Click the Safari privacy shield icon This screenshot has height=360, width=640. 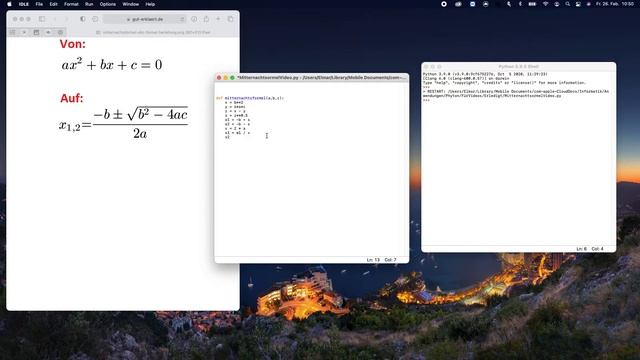(83, 19)
